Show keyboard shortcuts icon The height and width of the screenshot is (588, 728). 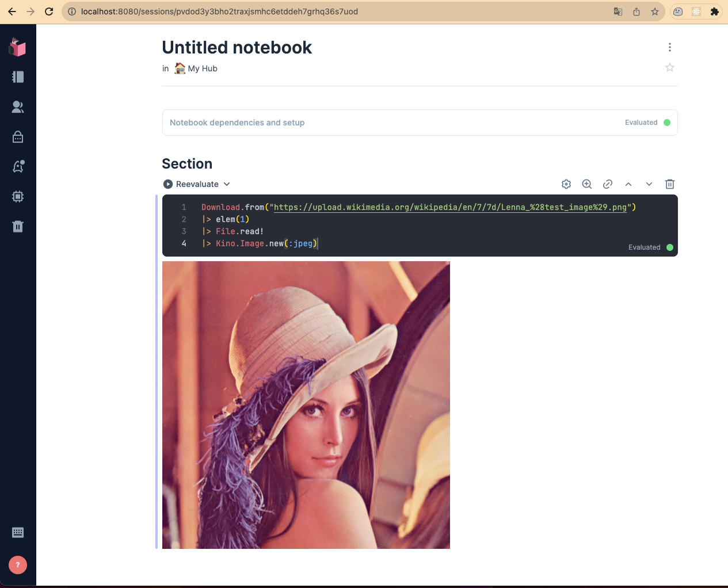pyautogui.click(x=18, y=533)
